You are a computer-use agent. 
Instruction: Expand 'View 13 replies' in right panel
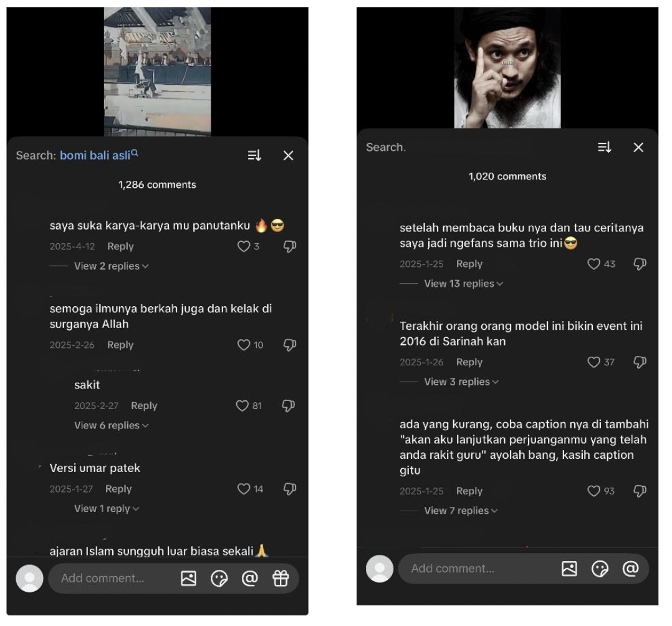pyautogui.click(x=463, y=284)
